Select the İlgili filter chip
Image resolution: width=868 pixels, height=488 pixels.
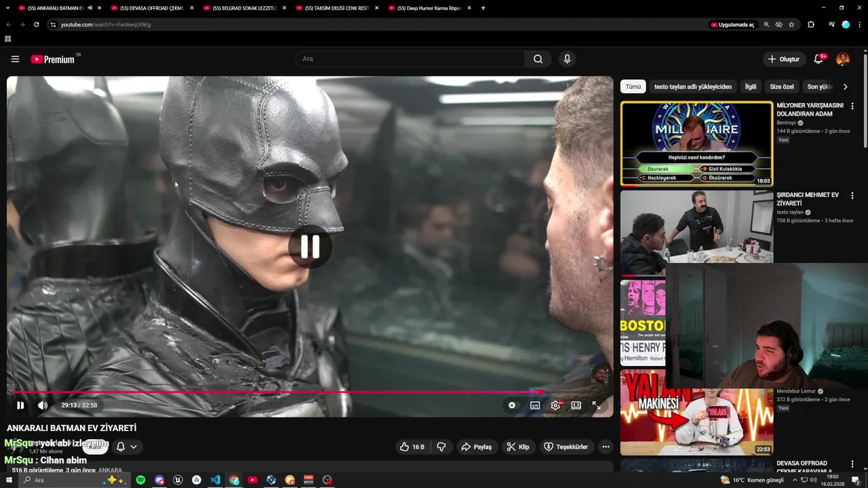[x=751, y=87]
